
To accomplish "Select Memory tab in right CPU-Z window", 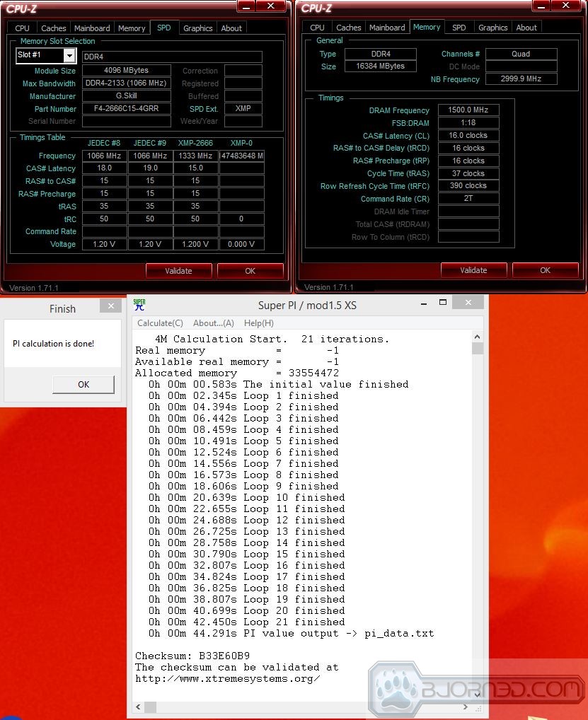I will [x=426, y=27].
